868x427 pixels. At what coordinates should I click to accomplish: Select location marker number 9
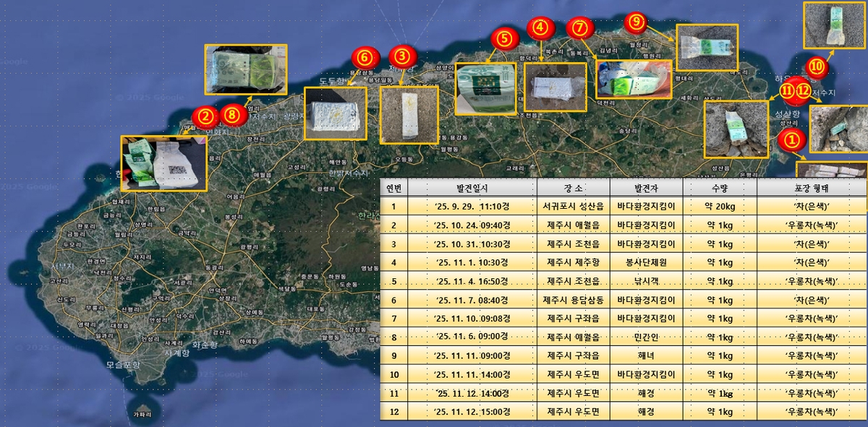tap(635, 22)
